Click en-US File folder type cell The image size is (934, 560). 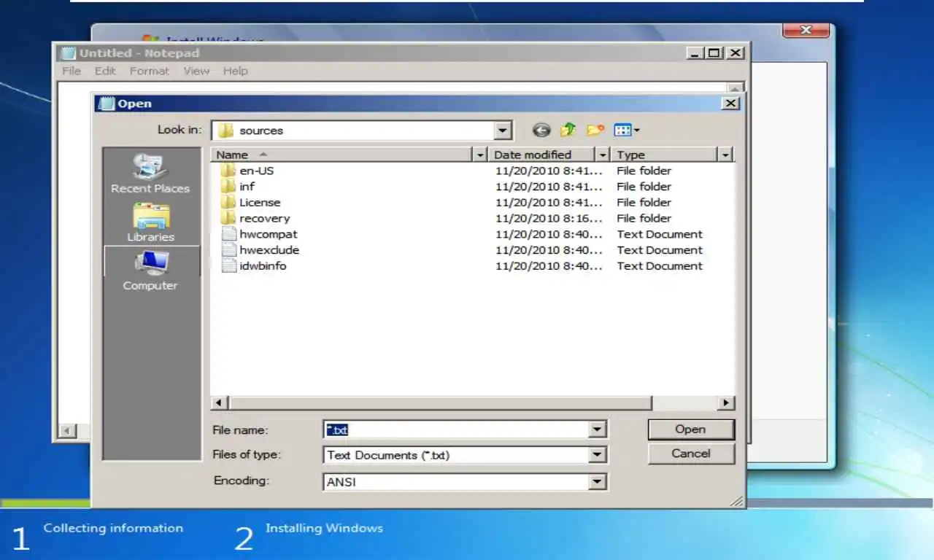click(644, 171)
